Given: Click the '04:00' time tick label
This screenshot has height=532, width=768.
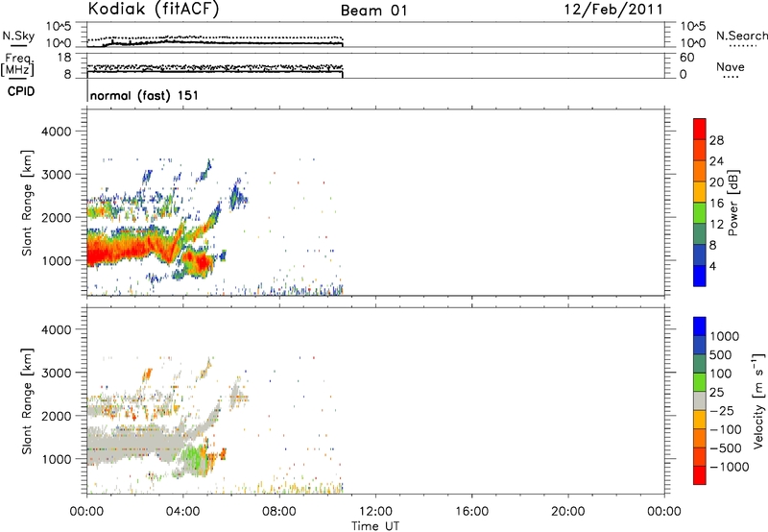Looking at the screenshot, I should pos(182,512).
